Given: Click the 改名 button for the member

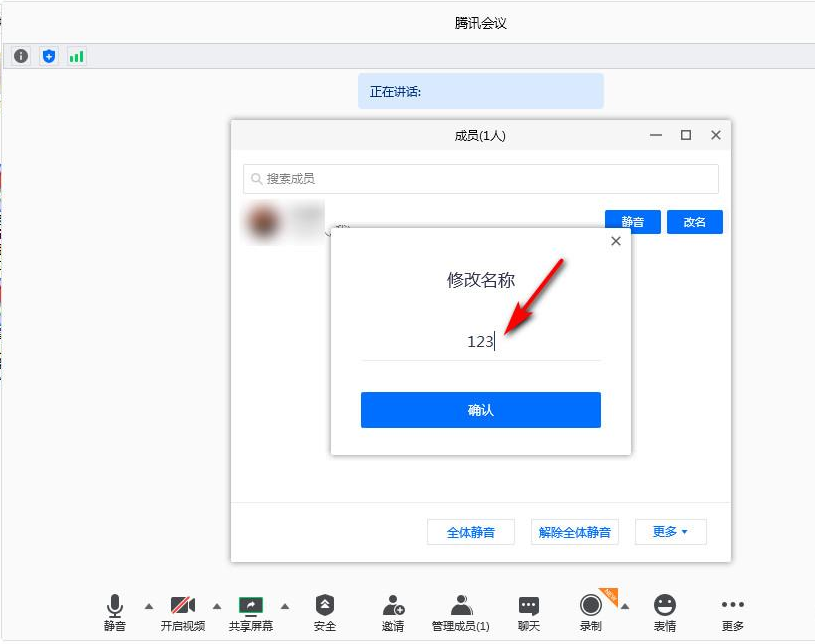Looking at the screenshot, I should [x=694, y=222].
